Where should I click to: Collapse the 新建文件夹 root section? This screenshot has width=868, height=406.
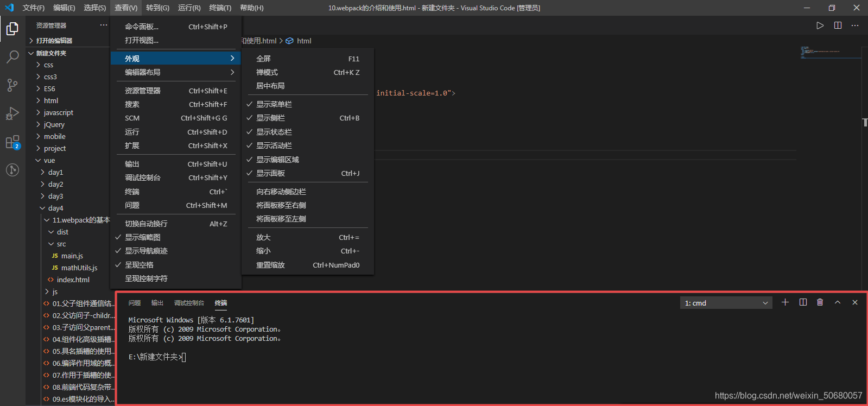(x=51, y=53)
